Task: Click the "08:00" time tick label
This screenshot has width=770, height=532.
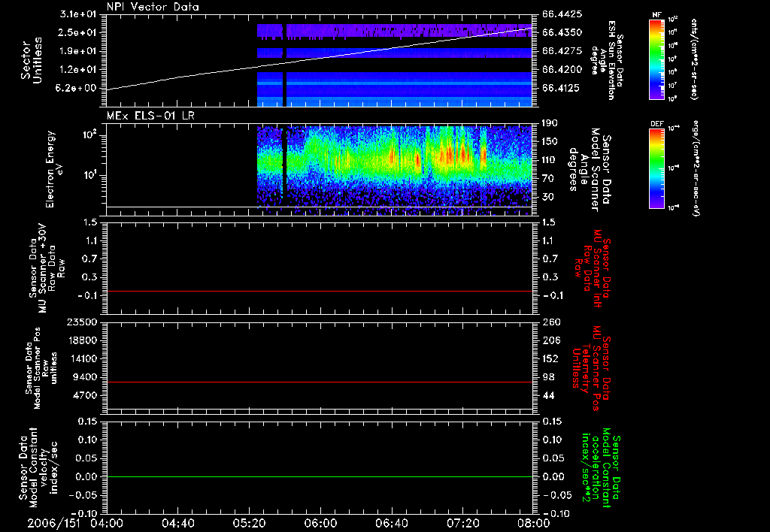Action: (534, 523)
